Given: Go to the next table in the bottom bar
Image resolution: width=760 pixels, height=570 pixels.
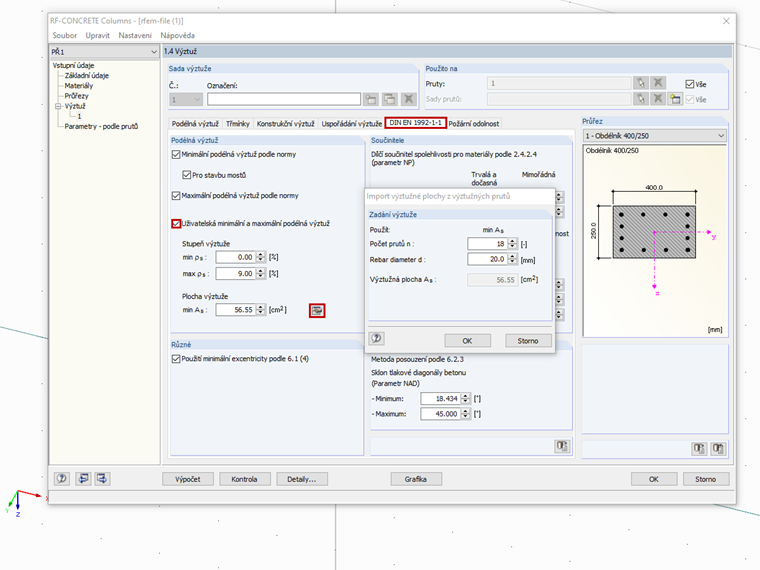Looking at the screenshot, I should click(102, 479).
